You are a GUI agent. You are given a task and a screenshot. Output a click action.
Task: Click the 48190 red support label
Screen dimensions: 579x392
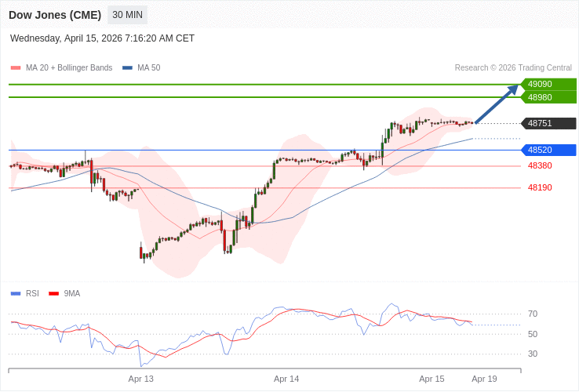coord(540,188)
